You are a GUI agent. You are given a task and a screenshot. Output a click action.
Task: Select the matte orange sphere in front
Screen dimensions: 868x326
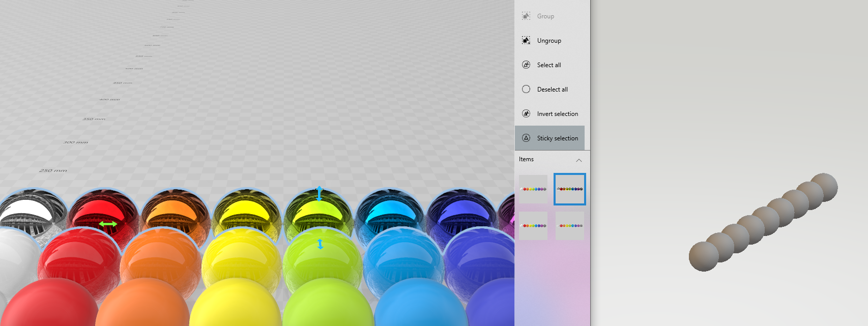[143, 304]
